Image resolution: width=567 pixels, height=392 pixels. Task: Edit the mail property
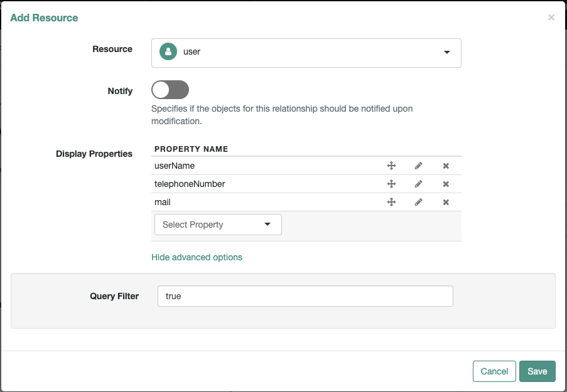419,203
